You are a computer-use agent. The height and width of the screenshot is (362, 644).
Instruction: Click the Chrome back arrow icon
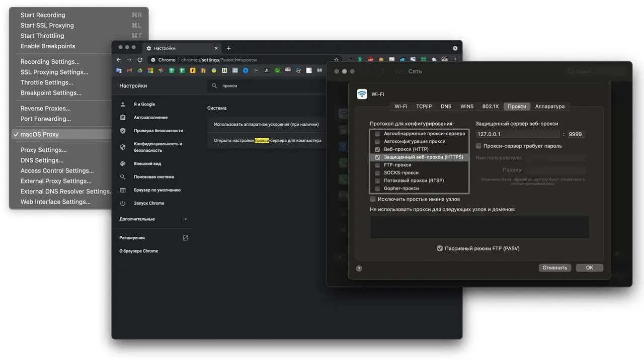point(119,60)
